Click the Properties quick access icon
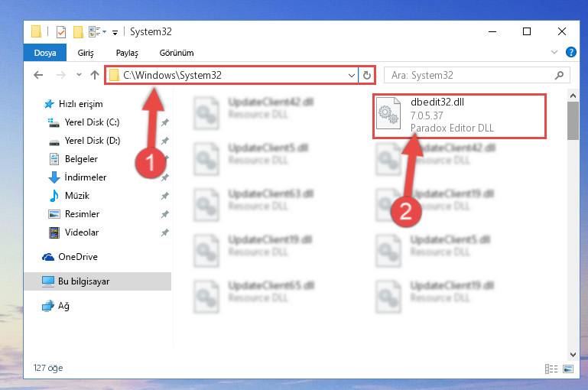Image resolution: width=588 pixels, height=390 pixels. pyautogui.click(x=61, y=32)
